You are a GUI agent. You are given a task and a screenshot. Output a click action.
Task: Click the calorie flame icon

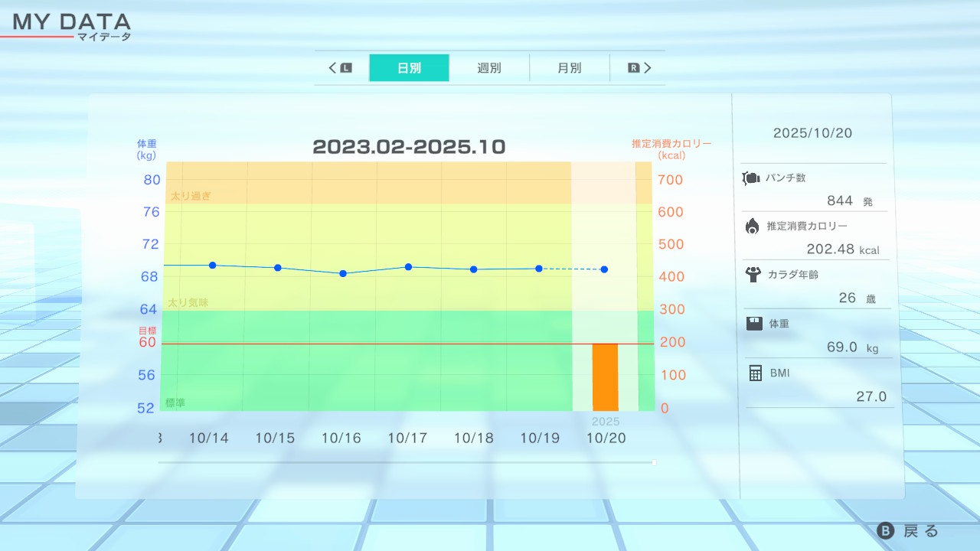(x=753, y=226)
